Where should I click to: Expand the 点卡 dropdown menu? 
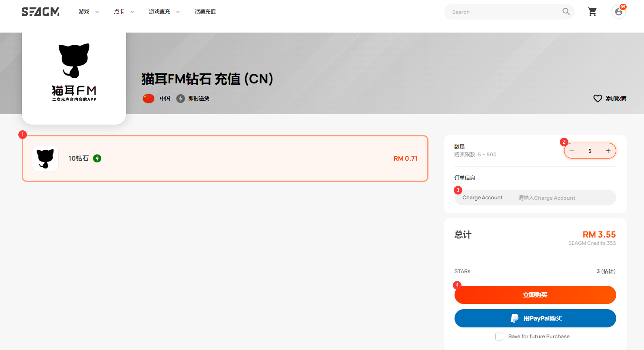[x=124, y=12]
